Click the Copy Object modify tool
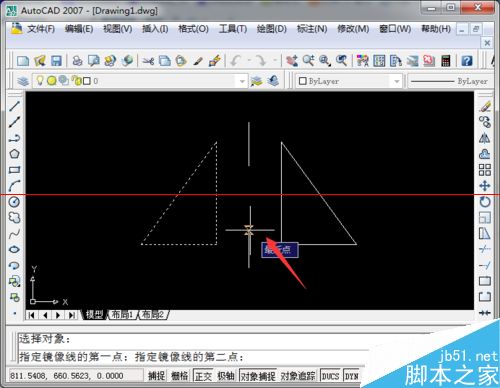The image size is (500, 388). click(x=485, y=122)
